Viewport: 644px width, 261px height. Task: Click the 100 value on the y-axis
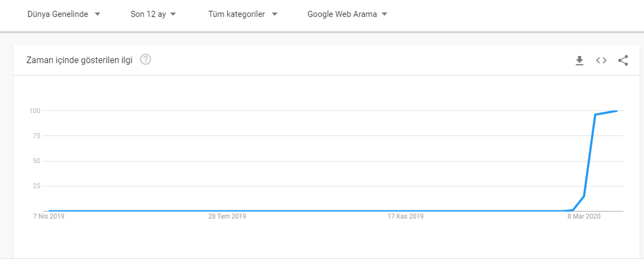[34, 110]
